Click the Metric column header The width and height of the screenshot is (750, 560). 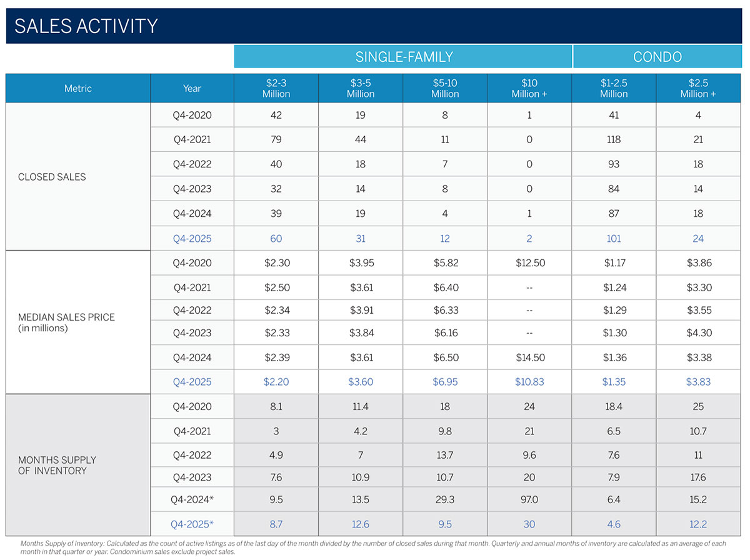(77, 87)
